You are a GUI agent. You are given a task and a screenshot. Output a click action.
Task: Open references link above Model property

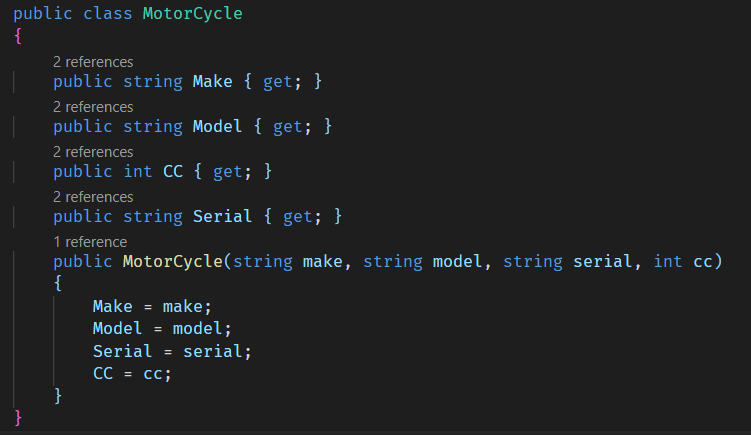[93, 107]
